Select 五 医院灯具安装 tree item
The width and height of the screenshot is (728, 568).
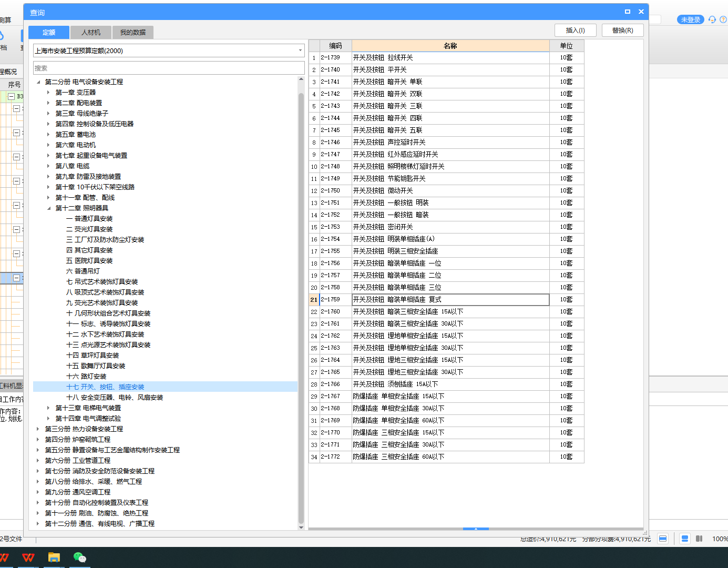pyautogui.click(x=89, y=261)
